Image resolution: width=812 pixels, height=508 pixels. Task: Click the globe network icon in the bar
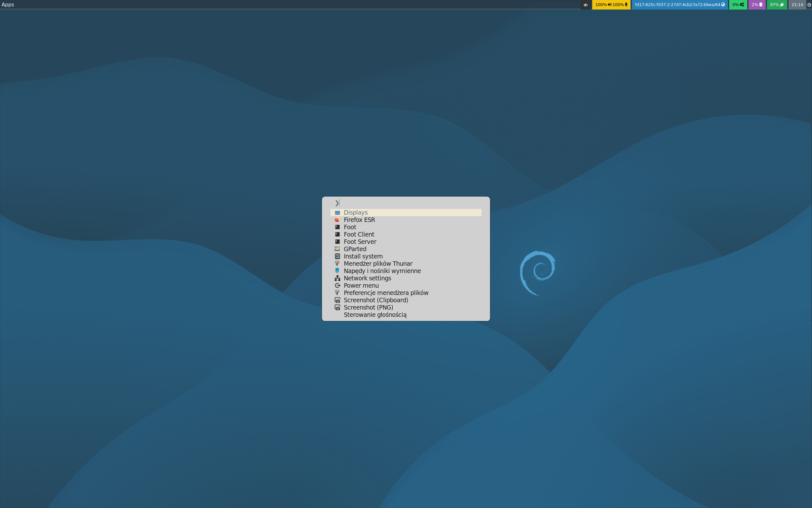tap(723, 5)
